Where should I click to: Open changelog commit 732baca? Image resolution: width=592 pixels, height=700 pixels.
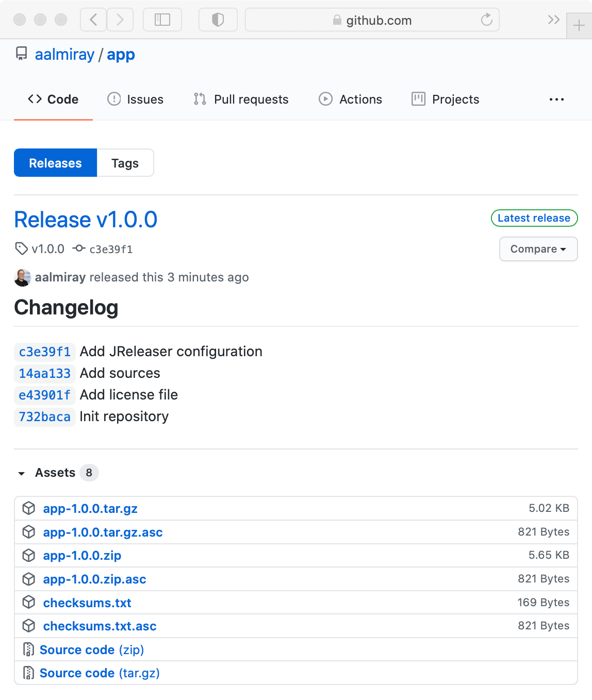(x=45, y=416)
